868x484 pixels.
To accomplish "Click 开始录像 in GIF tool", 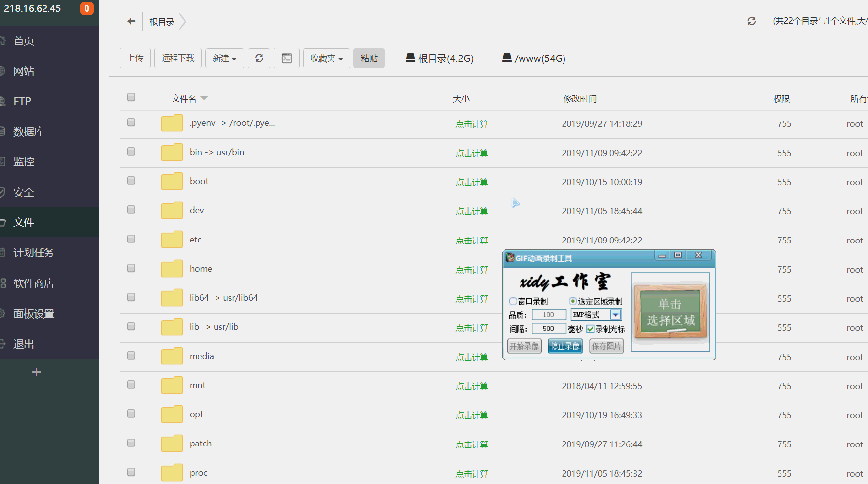I will [524, 346].
